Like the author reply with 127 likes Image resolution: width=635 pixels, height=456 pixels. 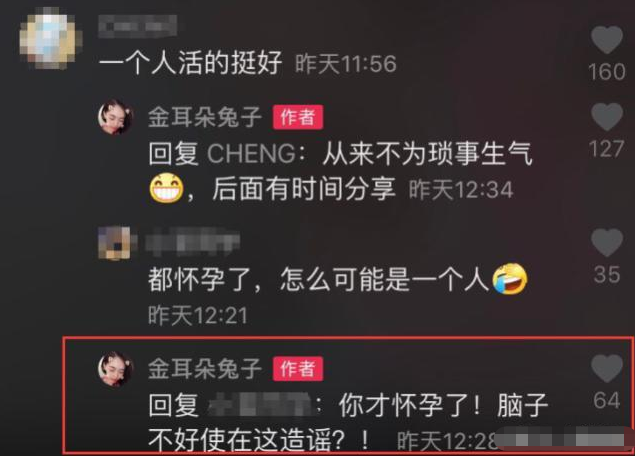pyautogui.click(x=606, y=116)
